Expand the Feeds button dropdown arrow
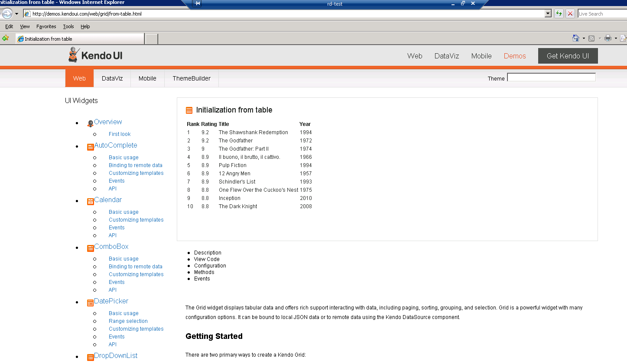This screenshot has width=627, height=364. coord(600,39)
